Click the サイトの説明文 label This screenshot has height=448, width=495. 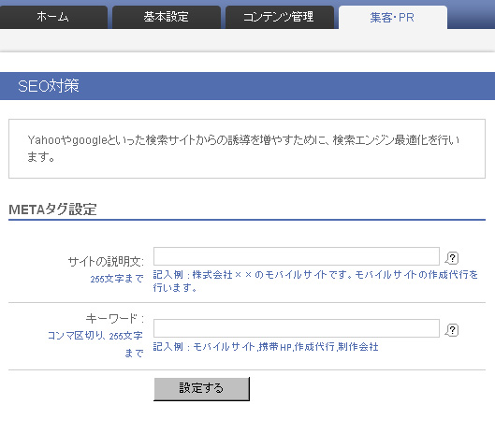106,261
